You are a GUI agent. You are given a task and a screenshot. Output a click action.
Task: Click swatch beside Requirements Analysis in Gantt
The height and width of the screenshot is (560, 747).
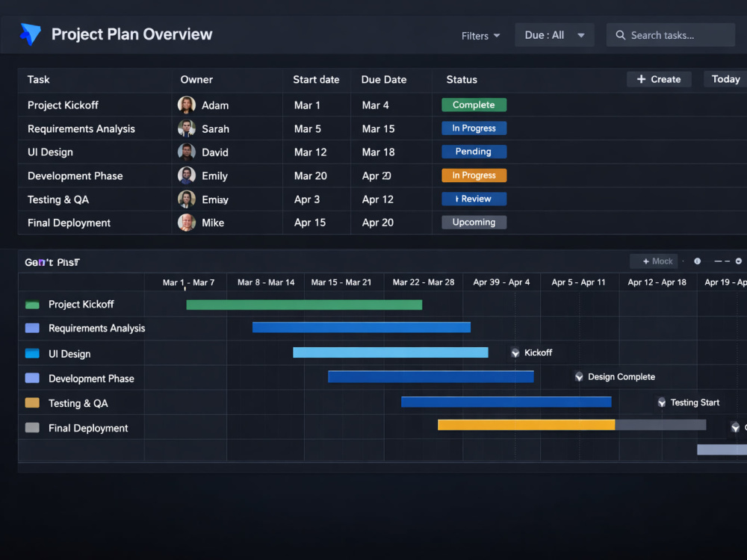[32, 328]
